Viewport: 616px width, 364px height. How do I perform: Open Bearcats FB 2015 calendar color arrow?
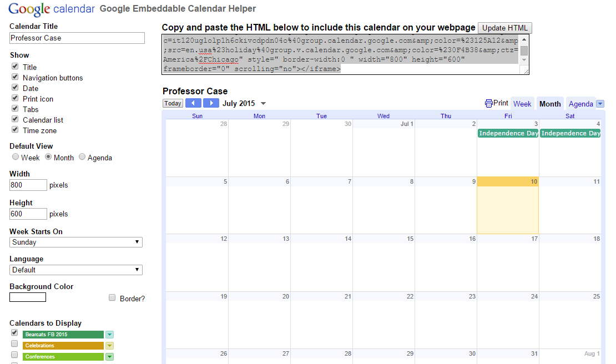click(110, 335)
